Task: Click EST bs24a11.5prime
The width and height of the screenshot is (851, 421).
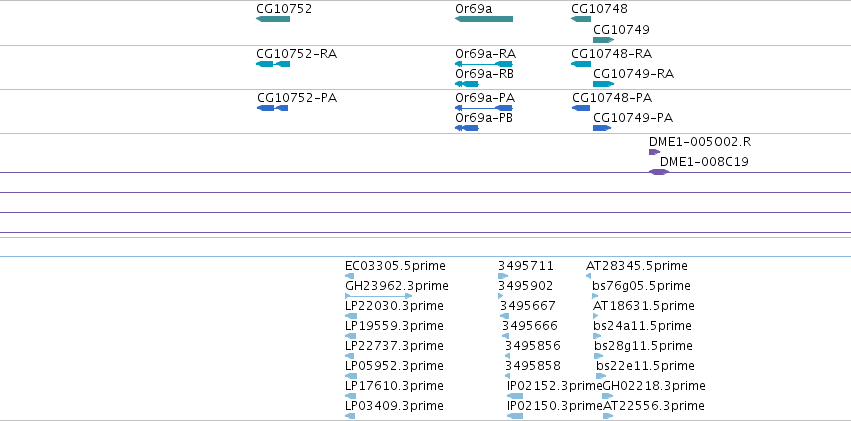Action: click(x=597, y=336)
